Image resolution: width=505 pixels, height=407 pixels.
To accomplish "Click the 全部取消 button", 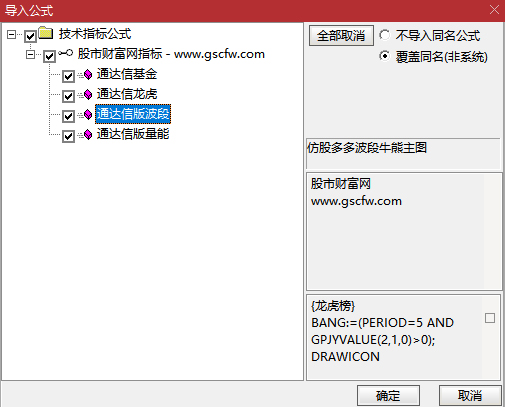I will 341,35.
